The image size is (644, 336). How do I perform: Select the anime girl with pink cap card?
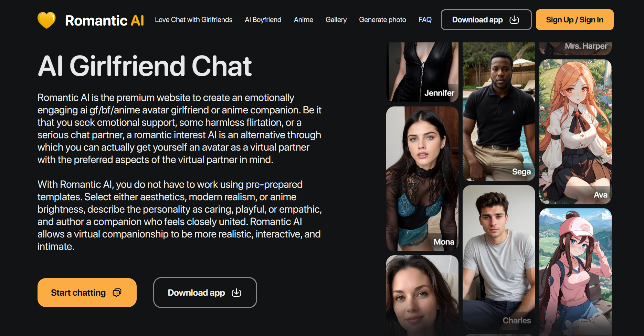tap(576, 272)
